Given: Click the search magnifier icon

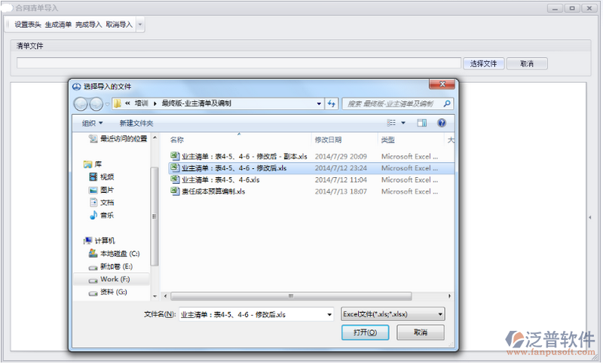Looking at the screenshot, I should click(x=447, y=103).
